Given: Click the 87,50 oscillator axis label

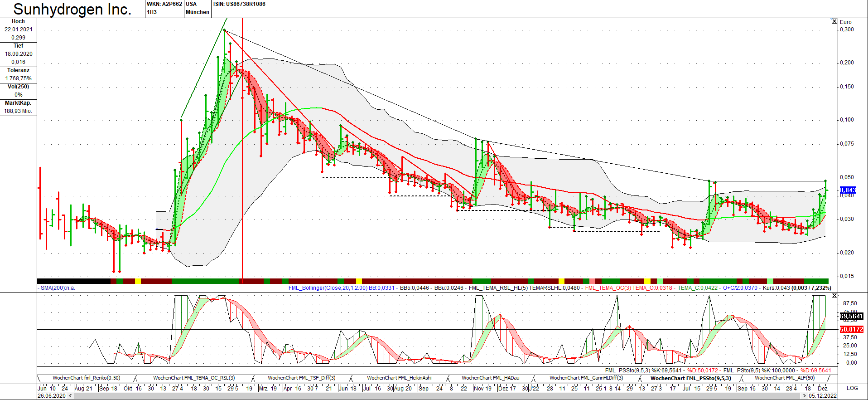Looking at the screenshot, I should [850, 303].
